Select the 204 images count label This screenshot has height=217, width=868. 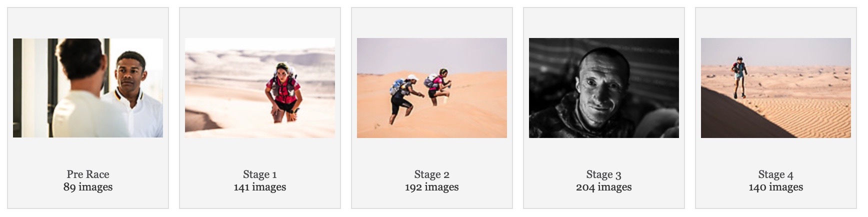click(604, 187)
